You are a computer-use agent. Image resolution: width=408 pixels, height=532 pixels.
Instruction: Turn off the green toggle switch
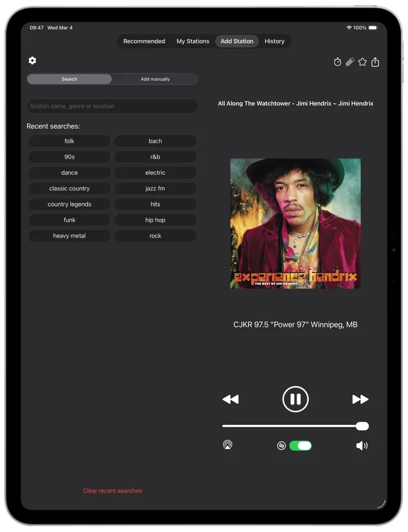300,445
